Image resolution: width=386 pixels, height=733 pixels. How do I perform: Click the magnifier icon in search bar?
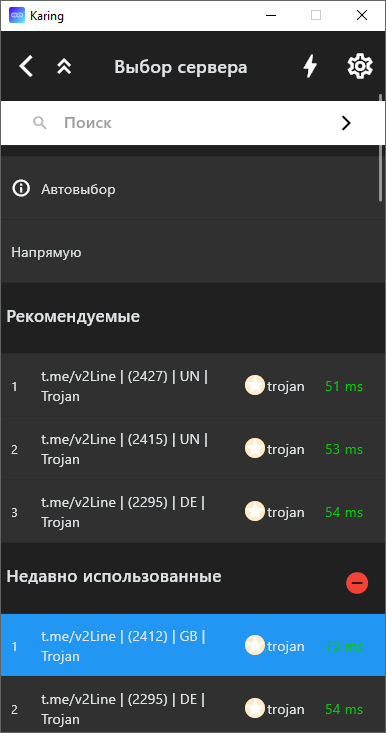(40, 123)
